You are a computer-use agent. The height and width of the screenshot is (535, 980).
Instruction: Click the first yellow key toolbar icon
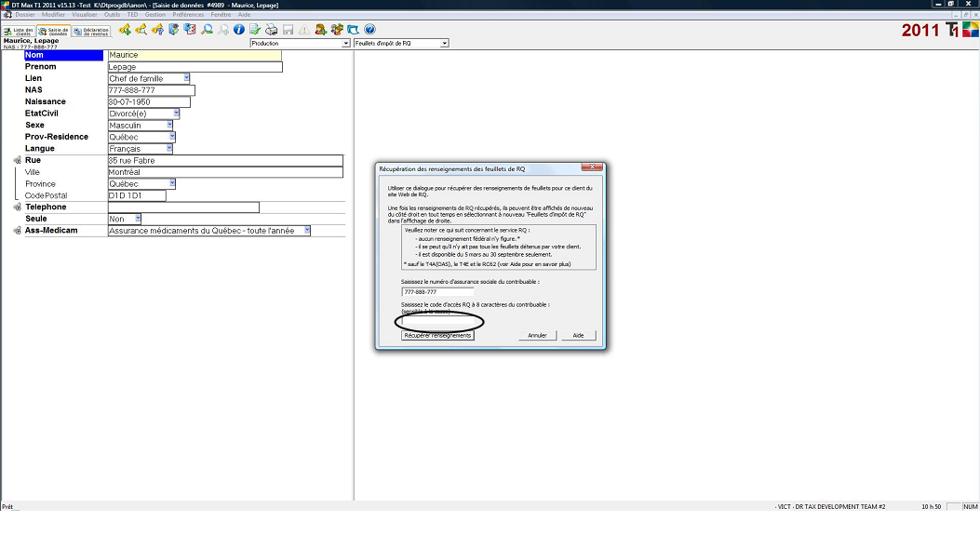pos(125,30)
